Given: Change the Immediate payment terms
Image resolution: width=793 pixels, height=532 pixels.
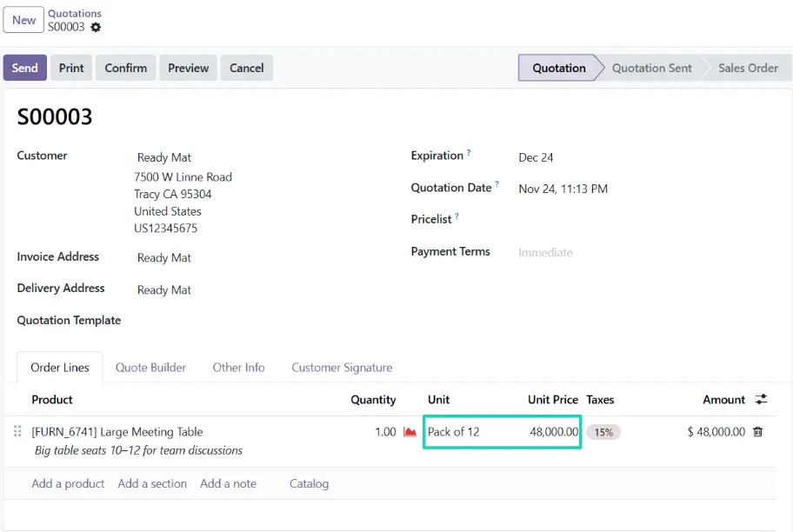Looking at the screenshot, I should pyautogui.click(x=545, y=252).
